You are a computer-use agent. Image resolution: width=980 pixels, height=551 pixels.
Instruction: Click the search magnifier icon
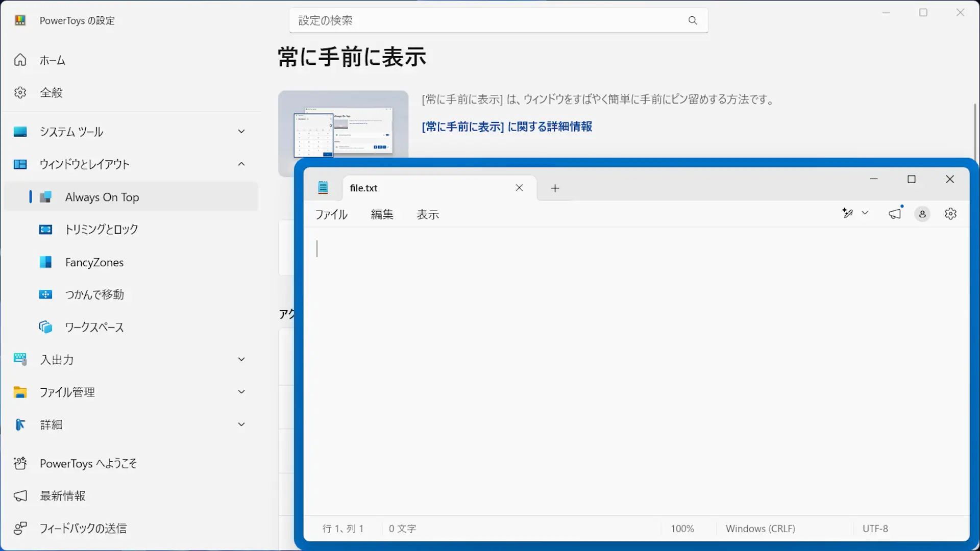click(x=693, y=20)
